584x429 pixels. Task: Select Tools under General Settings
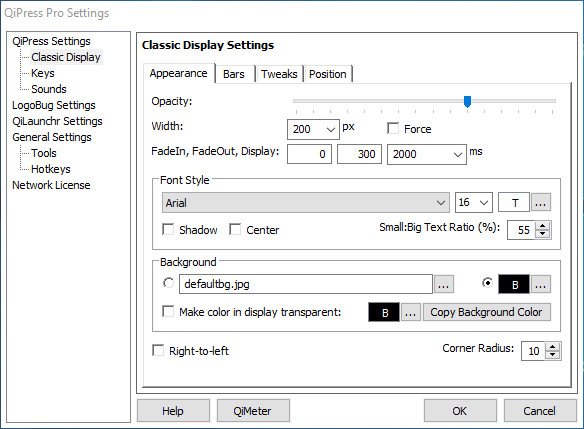coord(44,153)
